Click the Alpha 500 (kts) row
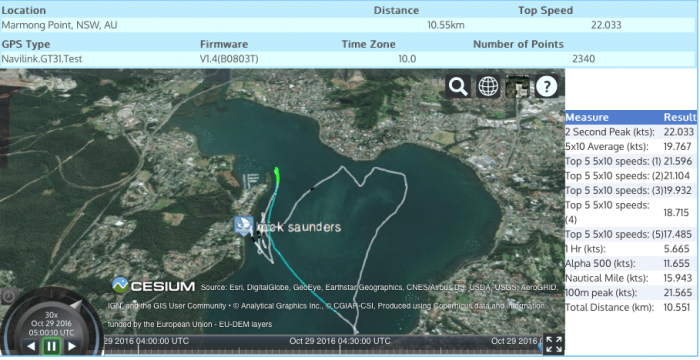The width and height of the screenshot is (700, 360). [x=630, y=264]
